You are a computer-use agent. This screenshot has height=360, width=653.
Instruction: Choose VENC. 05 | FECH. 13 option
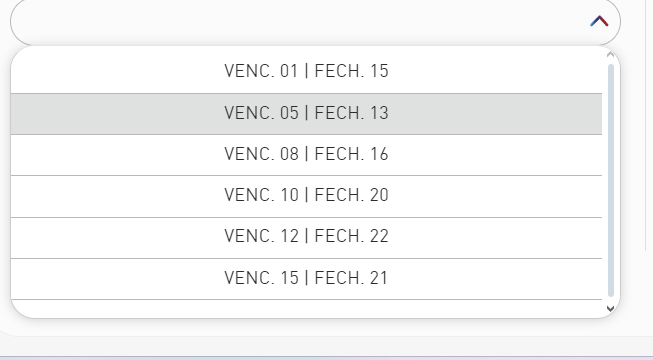pyautogui.click(x=306, y=113)
